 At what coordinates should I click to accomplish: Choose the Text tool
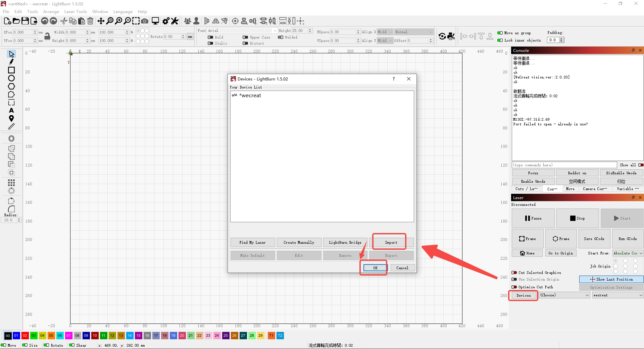pos(11,110)
